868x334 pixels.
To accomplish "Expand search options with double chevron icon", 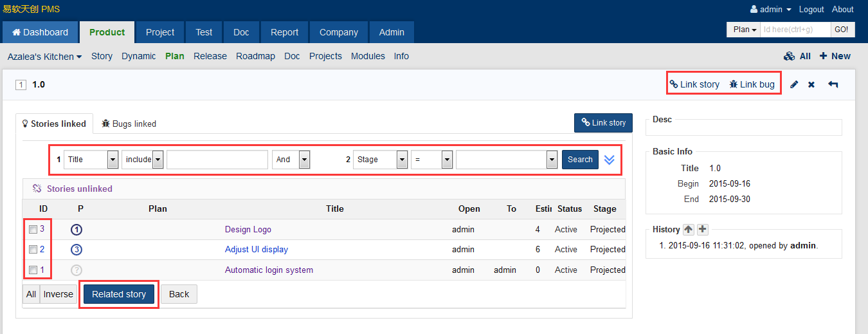I will pyautogui.click(x=609, y=160).
